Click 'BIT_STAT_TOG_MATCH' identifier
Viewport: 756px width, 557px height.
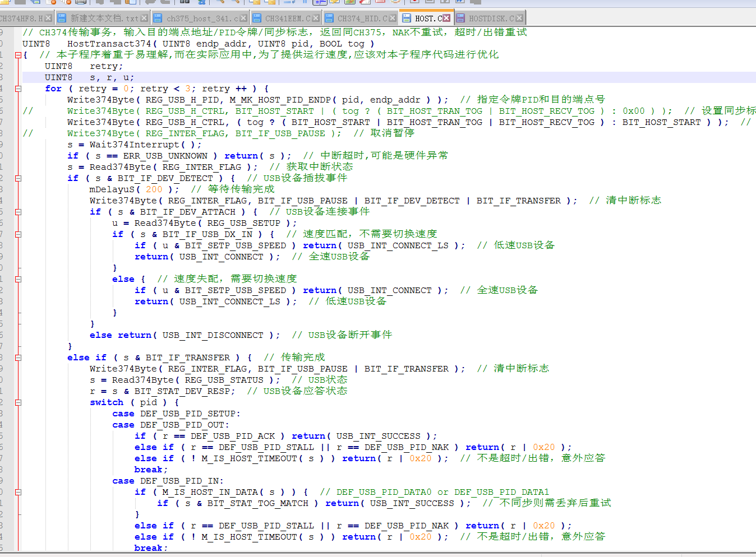(257, 503)
